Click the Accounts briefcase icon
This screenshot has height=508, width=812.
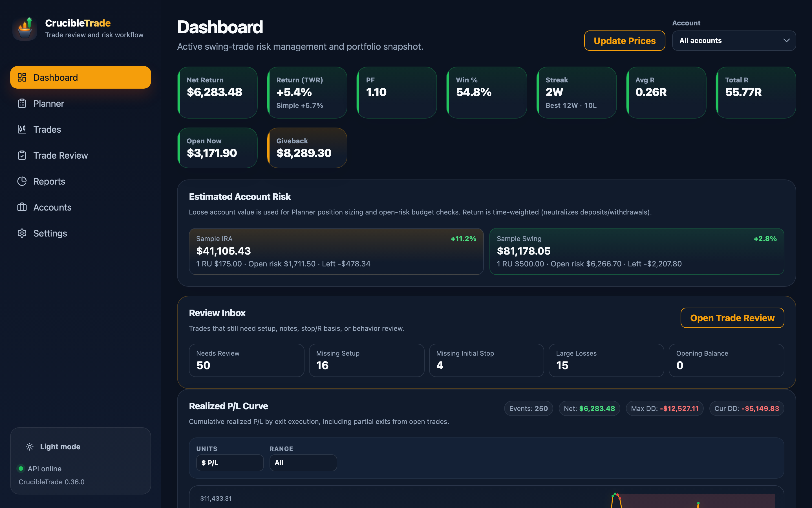pos(22,207)
